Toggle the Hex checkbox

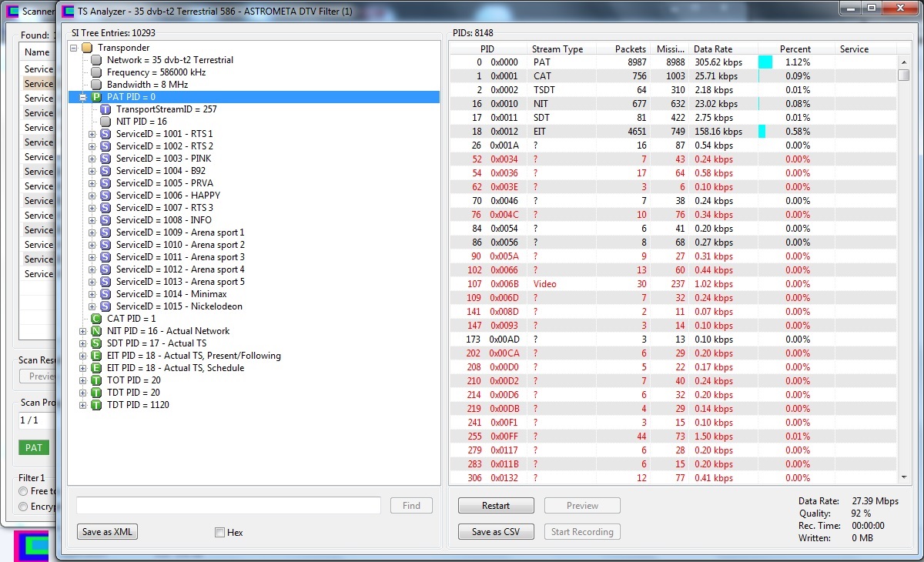pos(220,532)
